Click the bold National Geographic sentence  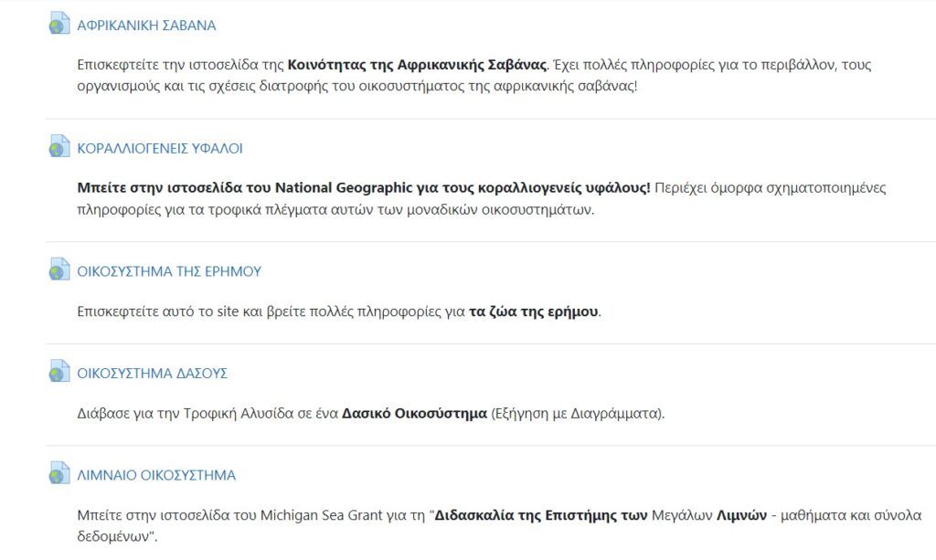click(364, 188)
